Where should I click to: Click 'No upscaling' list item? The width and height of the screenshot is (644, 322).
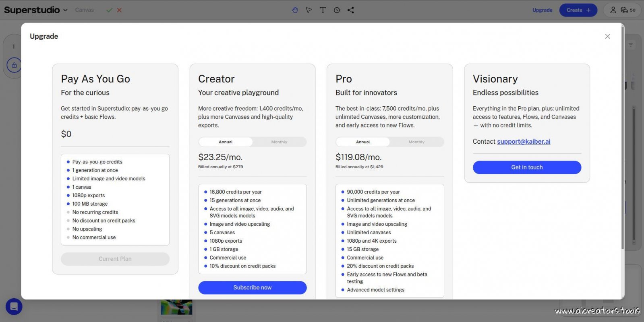click(x=87, y=229)
